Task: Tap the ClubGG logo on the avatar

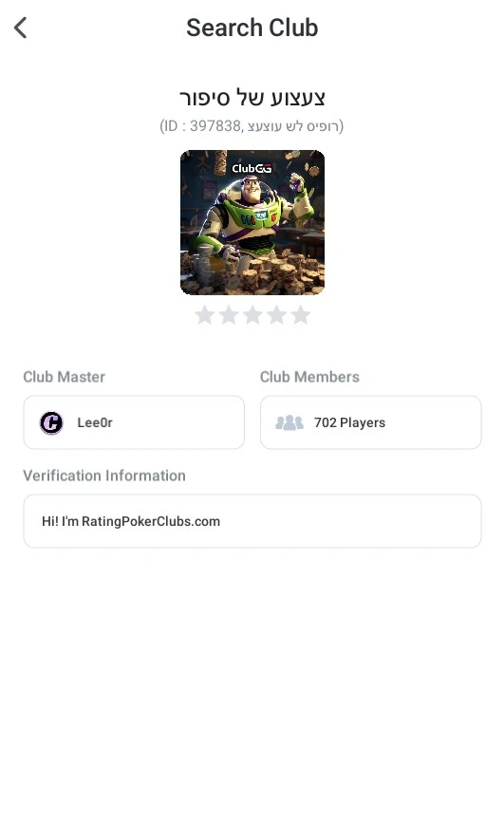Action: coord(252,168)
